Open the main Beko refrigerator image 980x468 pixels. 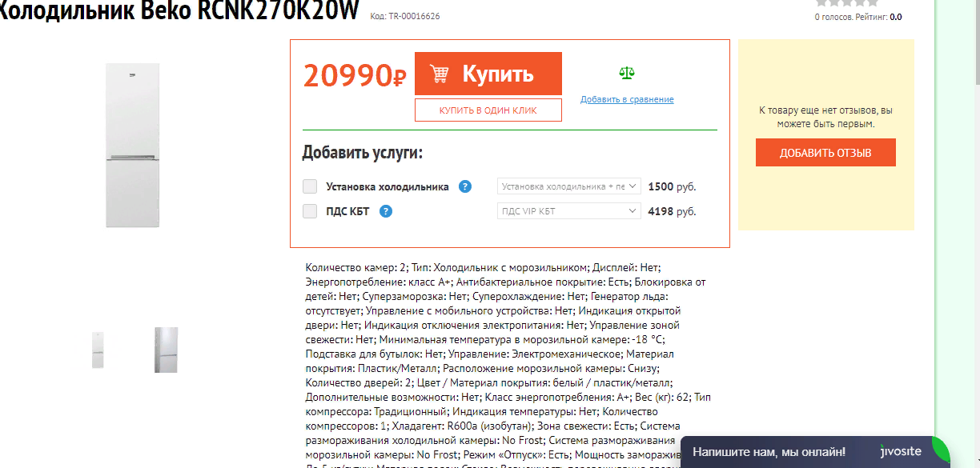pyautogui.click(x=133, y=145)
